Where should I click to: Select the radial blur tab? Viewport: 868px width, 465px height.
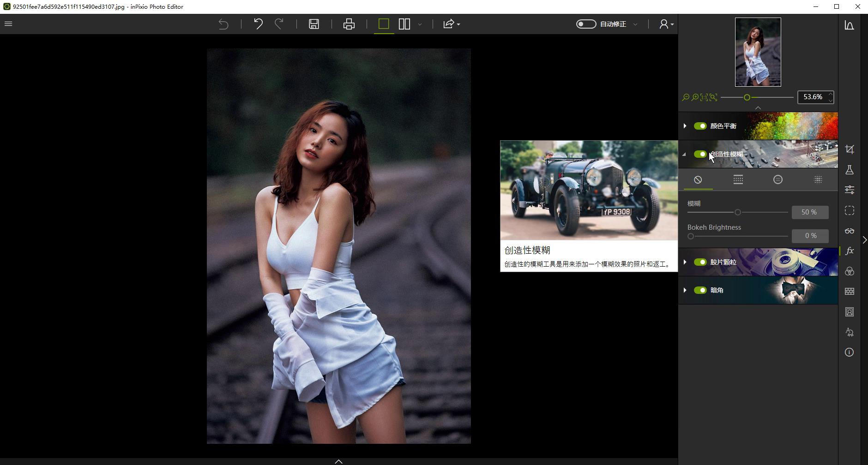click(x=778, y=180)
